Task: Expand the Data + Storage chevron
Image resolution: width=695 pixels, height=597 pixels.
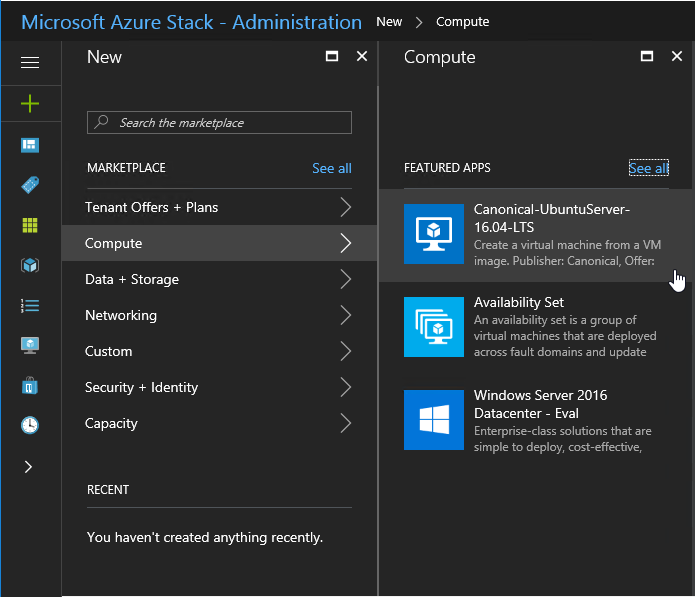Action: 346,279
